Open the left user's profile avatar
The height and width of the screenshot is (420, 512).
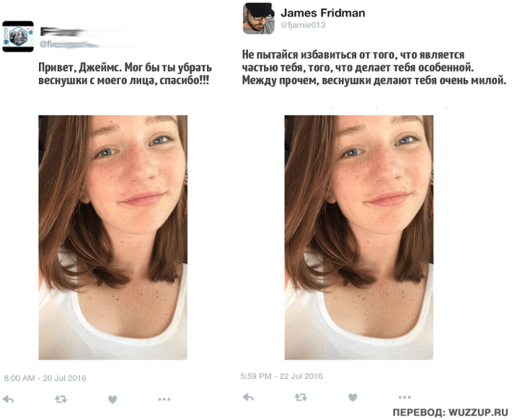(18, 37)
